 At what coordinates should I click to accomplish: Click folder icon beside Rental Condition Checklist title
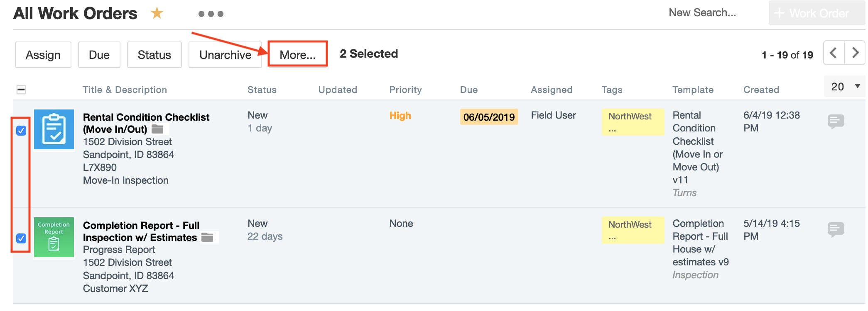(x=157, y=129)
